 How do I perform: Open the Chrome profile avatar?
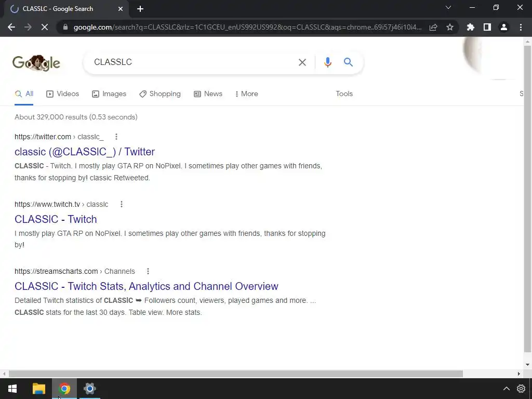(x=504, y=27)
